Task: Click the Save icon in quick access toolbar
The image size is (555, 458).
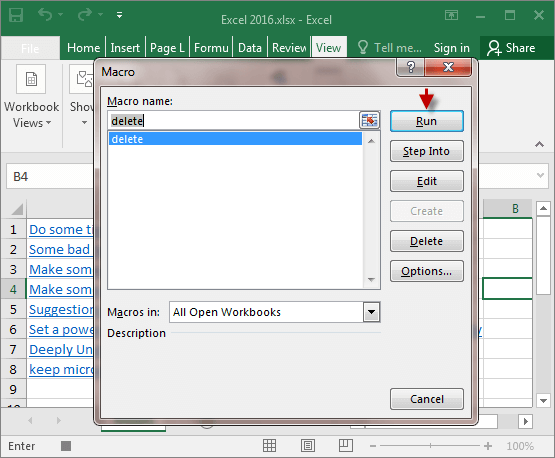Action: 16,15
